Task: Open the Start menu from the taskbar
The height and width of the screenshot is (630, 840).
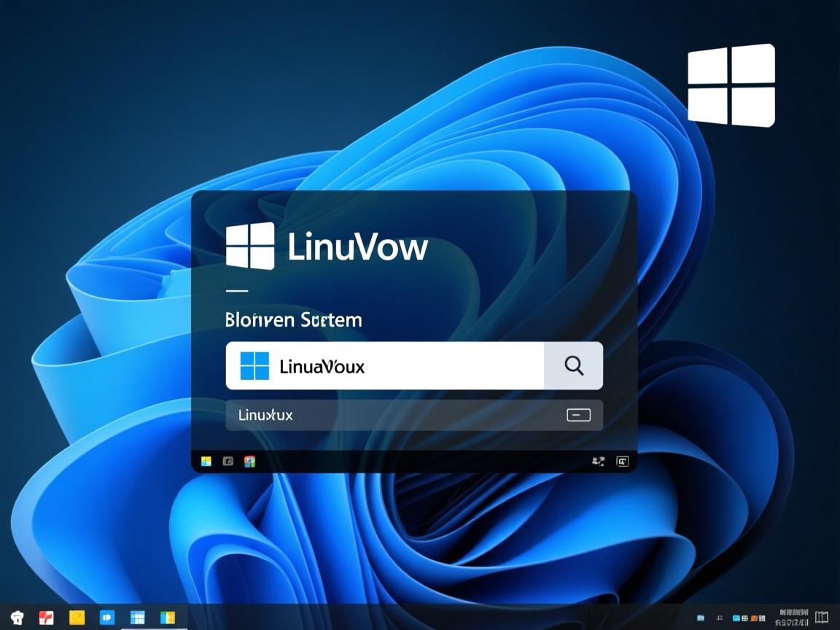Action: coord(136,618)
